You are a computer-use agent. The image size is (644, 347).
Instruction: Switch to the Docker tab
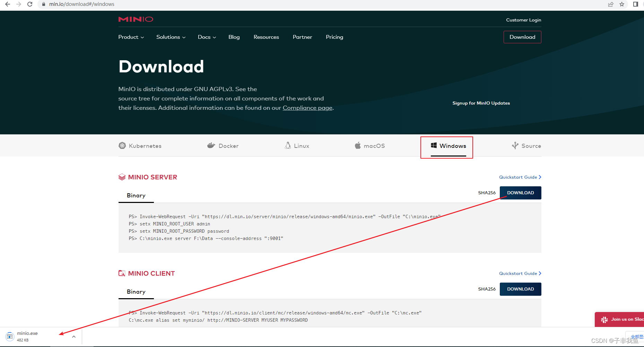[223, 146]
